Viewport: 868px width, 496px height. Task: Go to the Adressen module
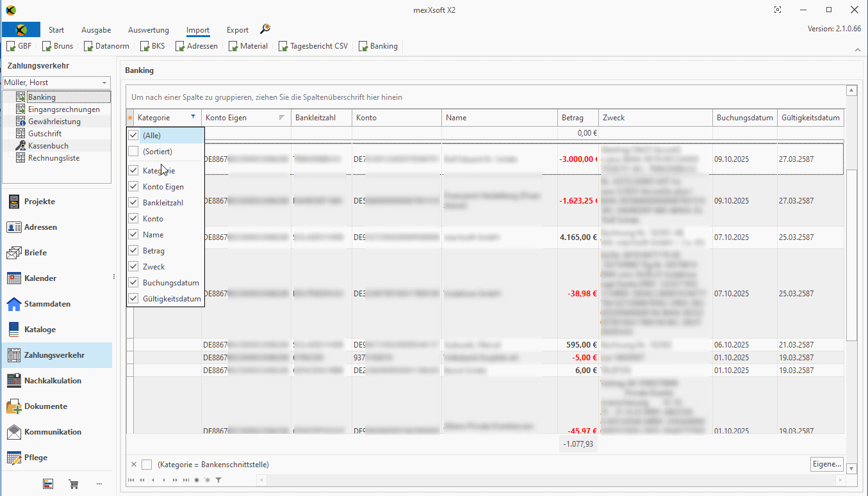(56, 227)
